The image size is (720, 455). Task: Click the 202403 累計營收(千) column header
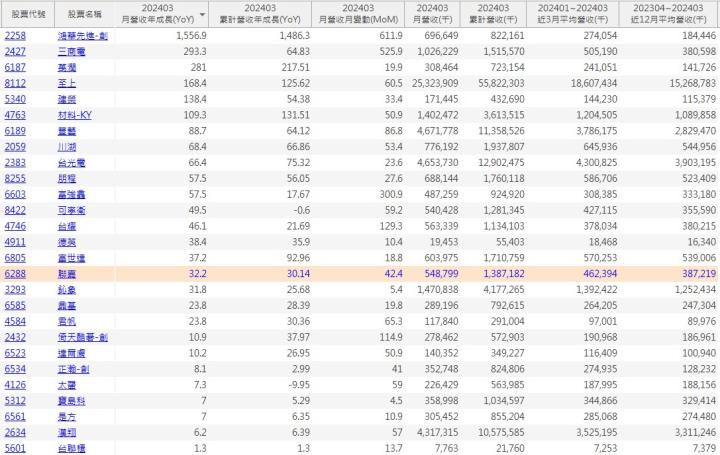pyautogui.click(x=493, y=14)
